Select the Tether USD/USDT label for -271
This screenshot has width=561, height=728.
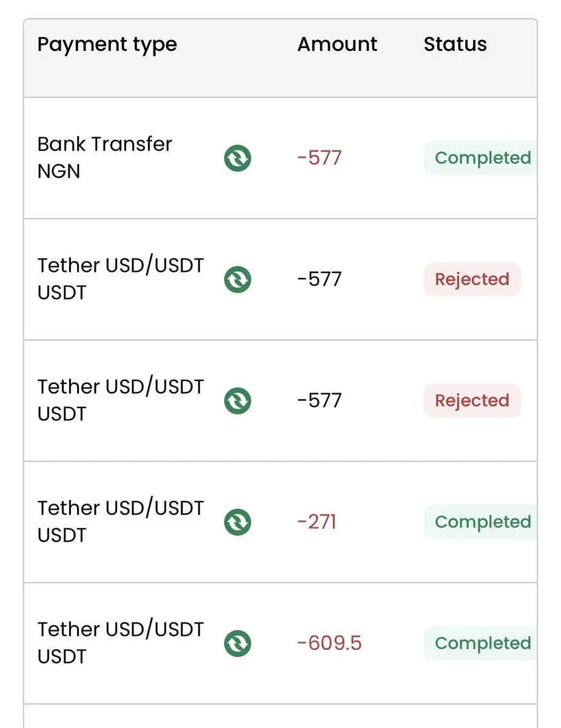click(x=120, y=522)
